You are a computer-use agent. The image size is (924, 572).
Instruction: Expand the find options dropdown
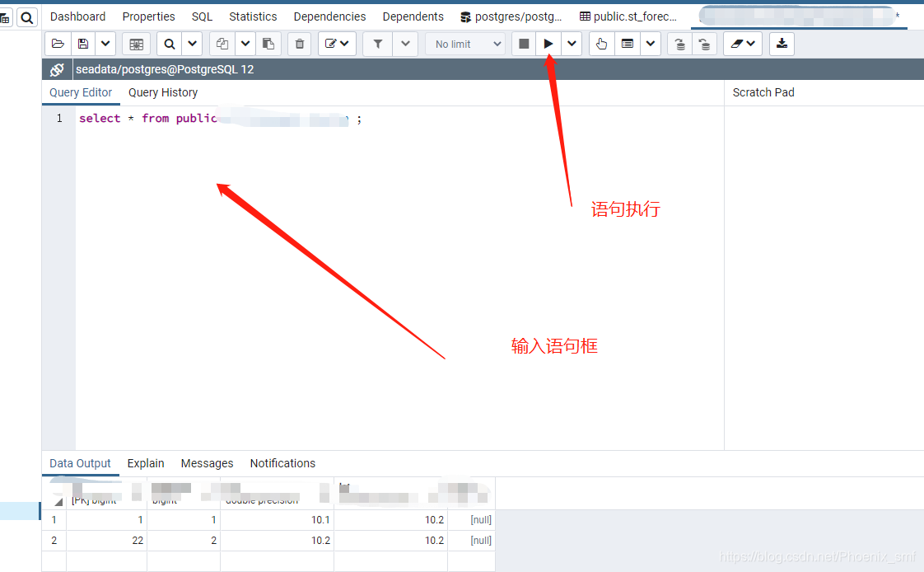click(192, 44)
